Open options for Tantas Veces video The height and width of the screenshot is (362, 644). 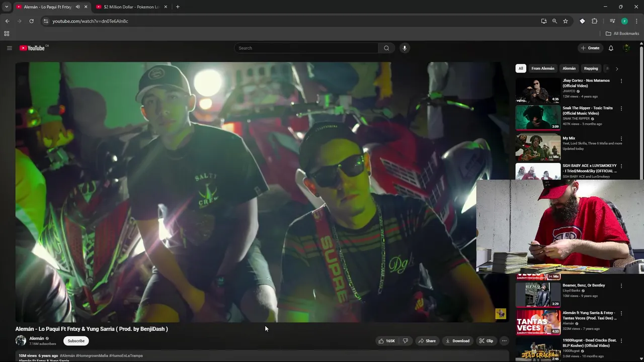tap(621, 313)
